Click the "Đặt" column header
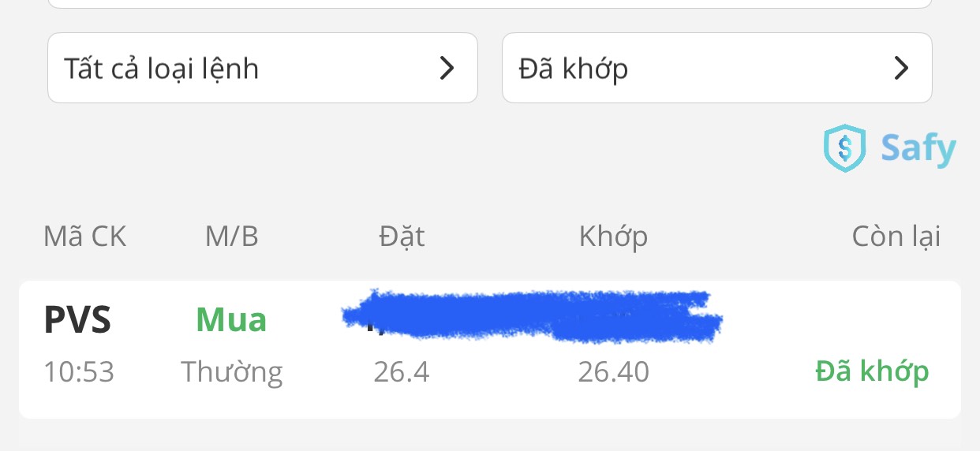 click(x=402, y=237)
